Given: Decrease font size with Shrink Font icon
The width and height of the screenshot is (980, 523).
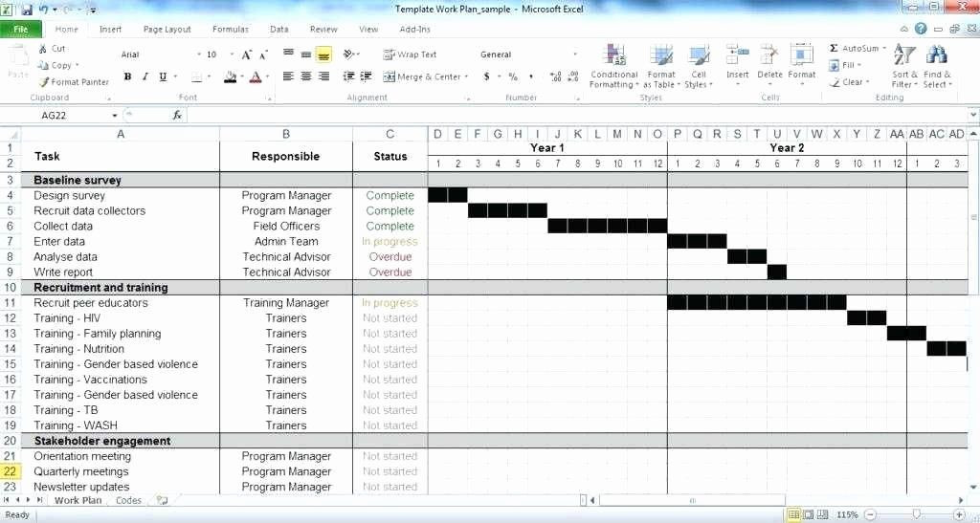Looking at the screenshot, I should point(263,54).
